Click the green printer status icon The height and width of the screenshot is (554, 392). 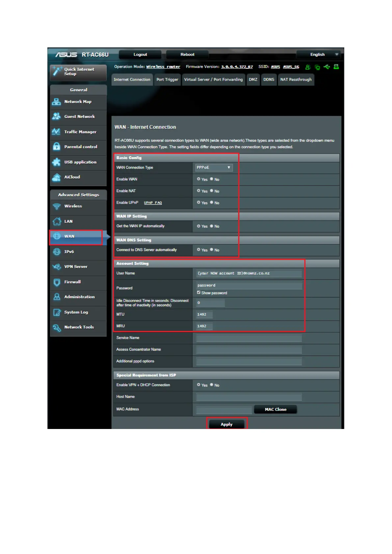point(336,67)
